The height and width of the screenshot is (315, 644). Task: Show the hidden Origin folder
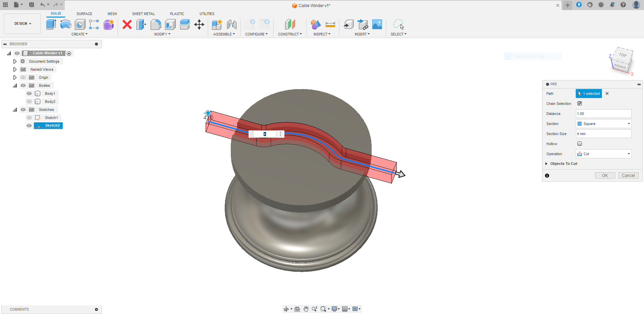click(23, 77)
